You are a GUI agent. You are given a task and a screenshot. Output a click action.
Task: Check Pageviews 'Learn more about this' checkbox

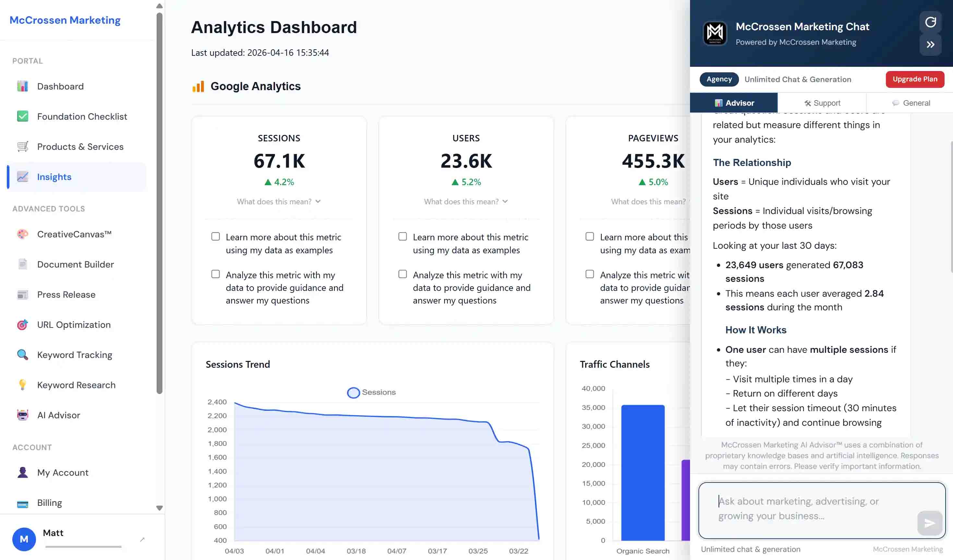pyautogui.click(x=590, y=237)
